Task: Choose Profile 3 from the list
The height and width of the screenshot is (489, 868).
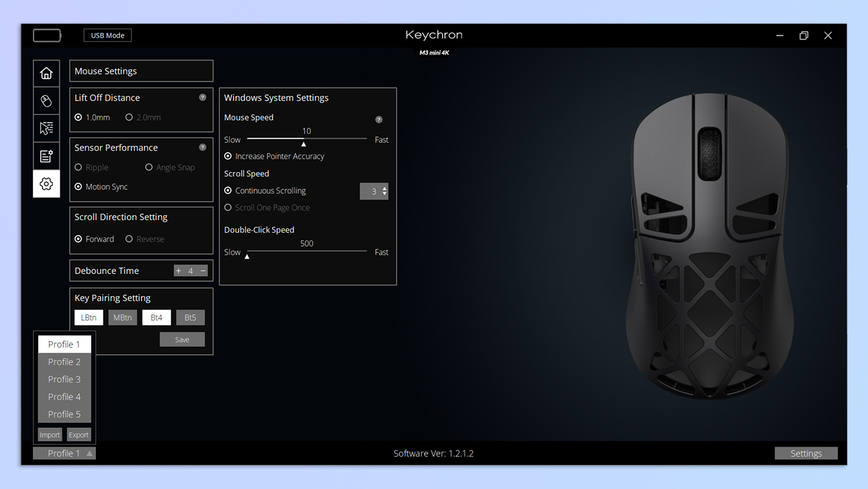Action: (x=64, y=379)
